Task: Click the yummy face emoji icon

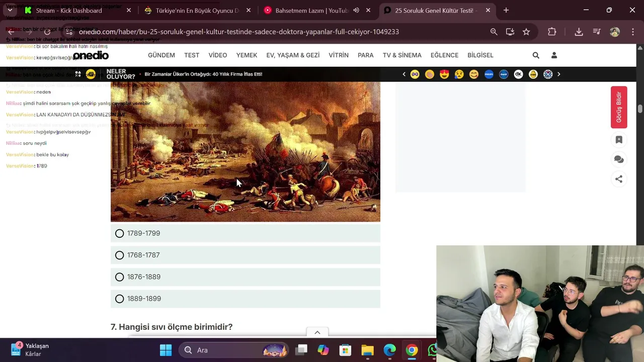Action: [x=474, y=74]
